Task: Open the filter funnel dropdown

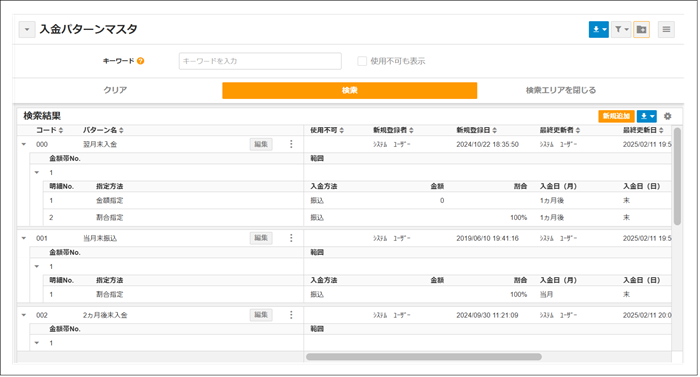Action: pyautogui.click(x=621, y=29)
